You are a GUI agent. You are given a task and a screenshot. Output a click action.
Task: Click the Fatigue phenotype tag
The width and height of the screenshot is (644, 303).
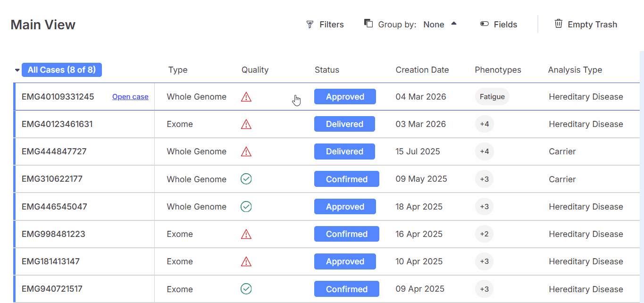tap(492, 97)
